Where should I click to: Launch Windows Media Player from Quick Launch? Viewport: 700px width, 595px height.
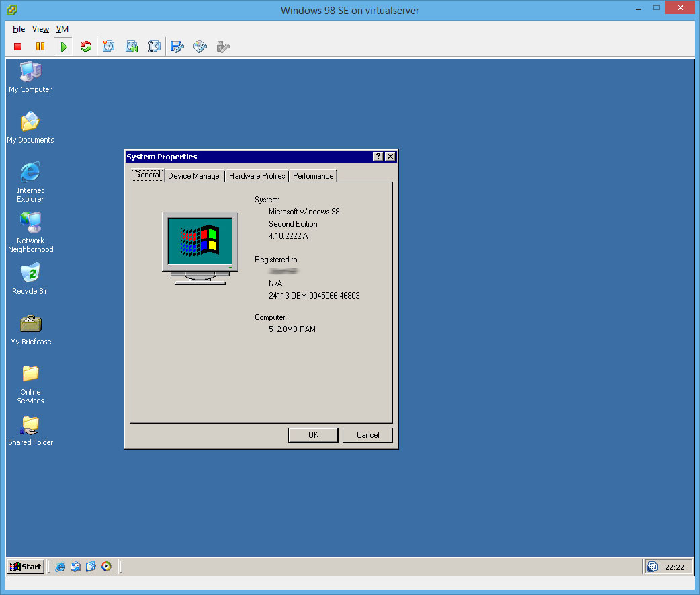pos(106,567)
